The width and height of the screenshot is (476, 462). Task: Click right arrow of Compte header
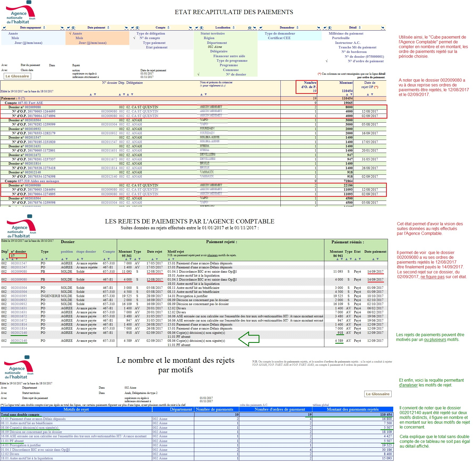[191, 28]
